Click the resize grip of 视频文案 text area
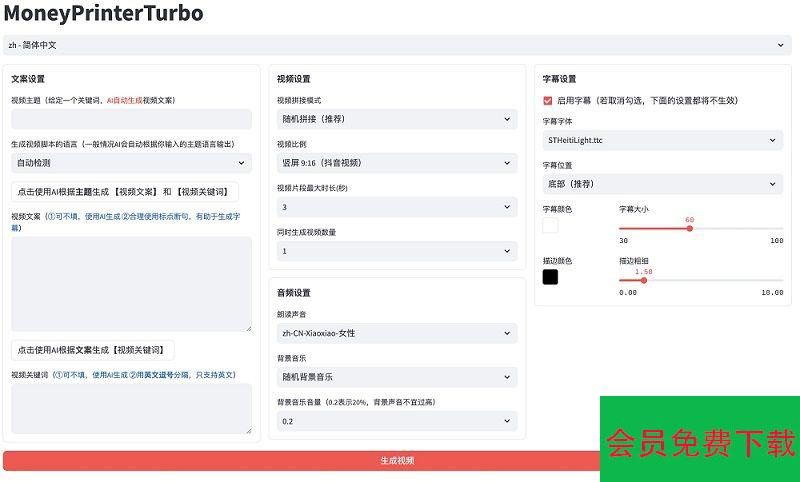 click(248, 328)
